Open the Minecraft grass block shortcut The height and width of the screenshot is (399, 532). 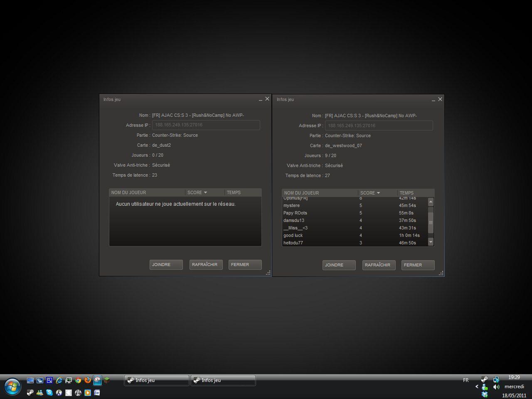click(107, 380)
